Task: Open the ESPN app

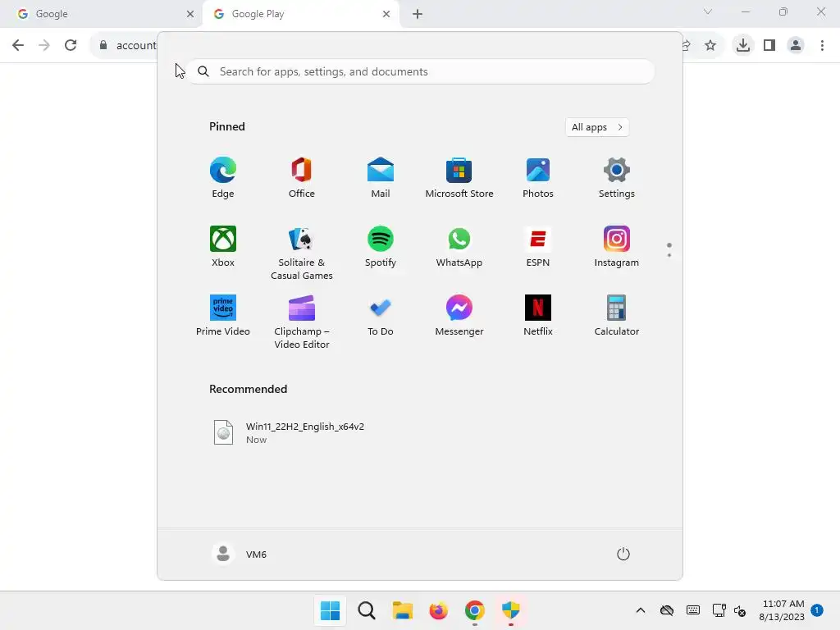Action: click(x=538, y=247)
